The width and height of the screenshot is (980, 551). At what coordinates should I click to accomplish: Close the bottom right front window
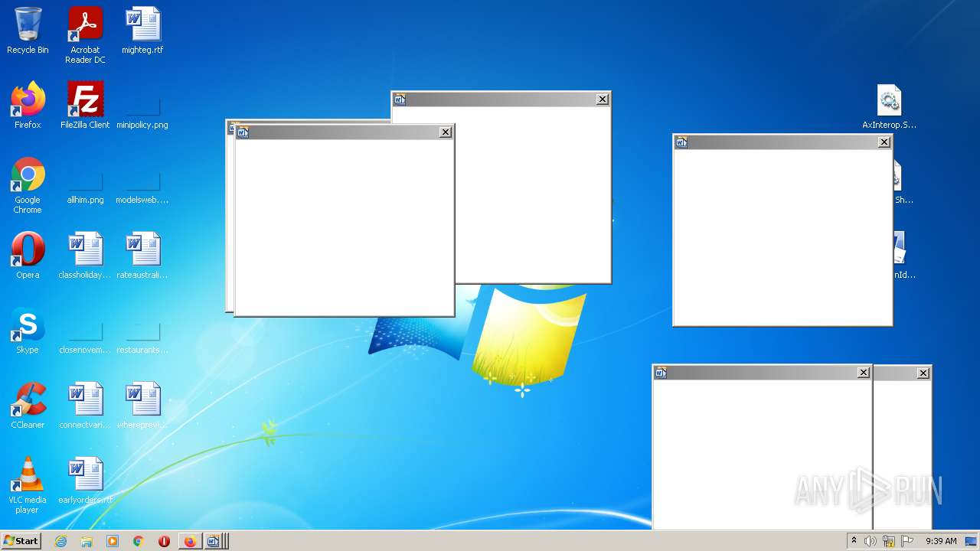coord(864,373)
